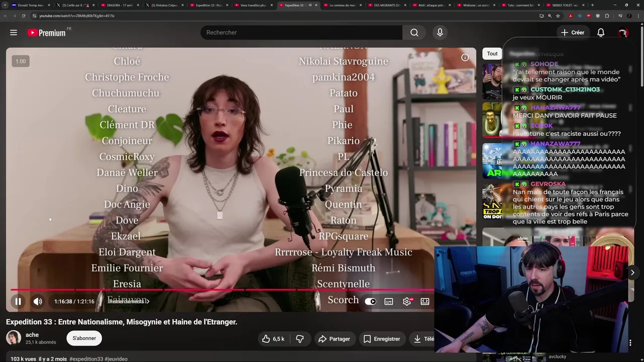Pause the video playback

point(18,301)
